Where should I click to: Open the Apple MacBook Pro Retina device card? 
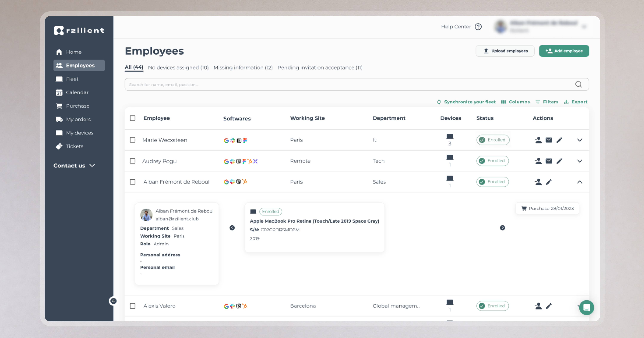[315, 227]
